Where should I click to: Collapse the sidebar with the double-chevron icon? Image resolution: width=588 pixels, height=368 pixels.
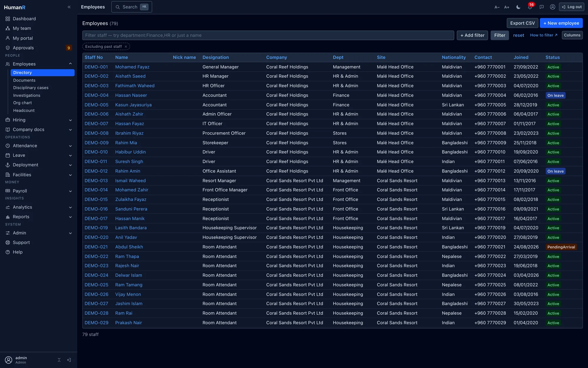69,7
